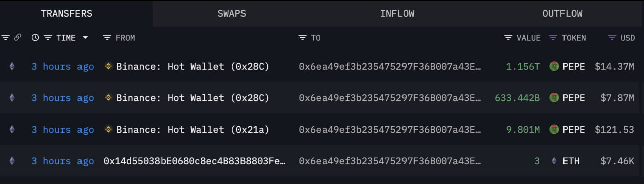Switch to the INFLOW tab
Viewport: 644px width, 184px height.
click(x=397, y=14)
